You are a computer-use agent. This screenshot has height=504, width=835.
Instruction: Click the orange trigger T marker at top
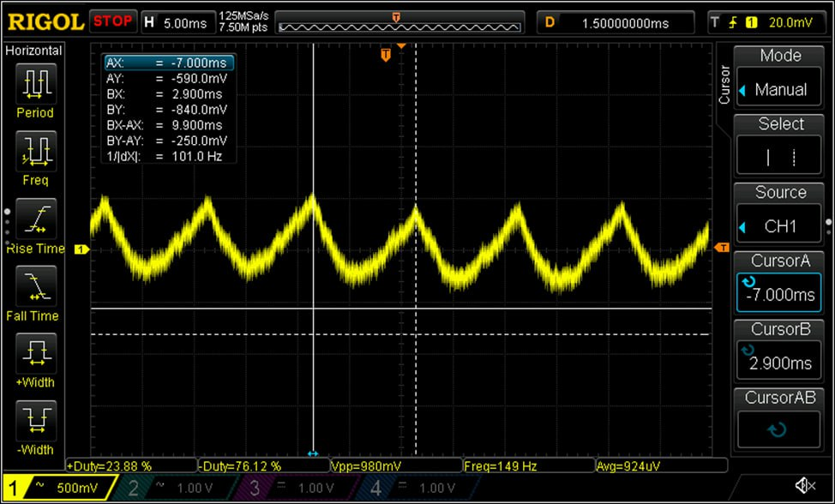tap(386, 54)
